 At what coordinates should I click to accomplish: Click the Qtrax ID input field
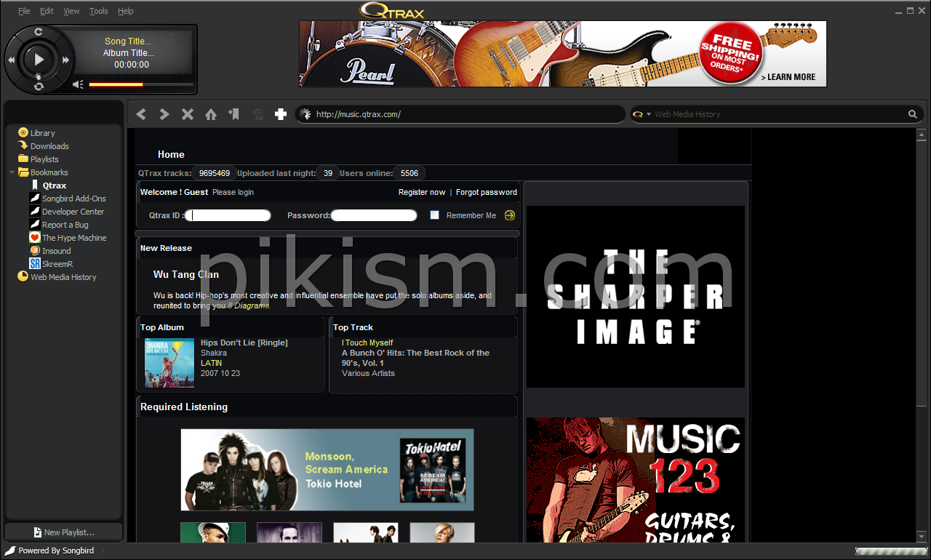(228, 215)
